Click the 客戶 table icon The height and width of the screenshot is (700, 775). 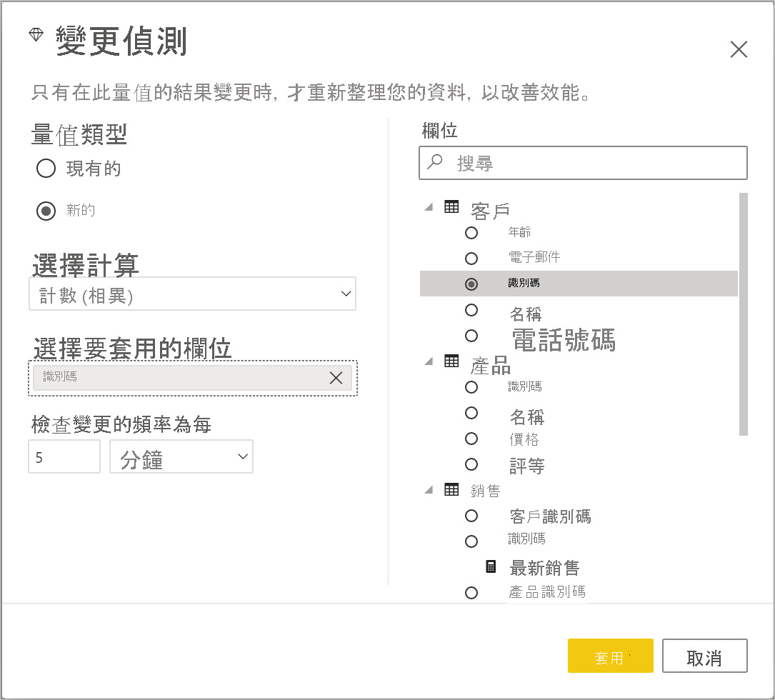(451, 206)
